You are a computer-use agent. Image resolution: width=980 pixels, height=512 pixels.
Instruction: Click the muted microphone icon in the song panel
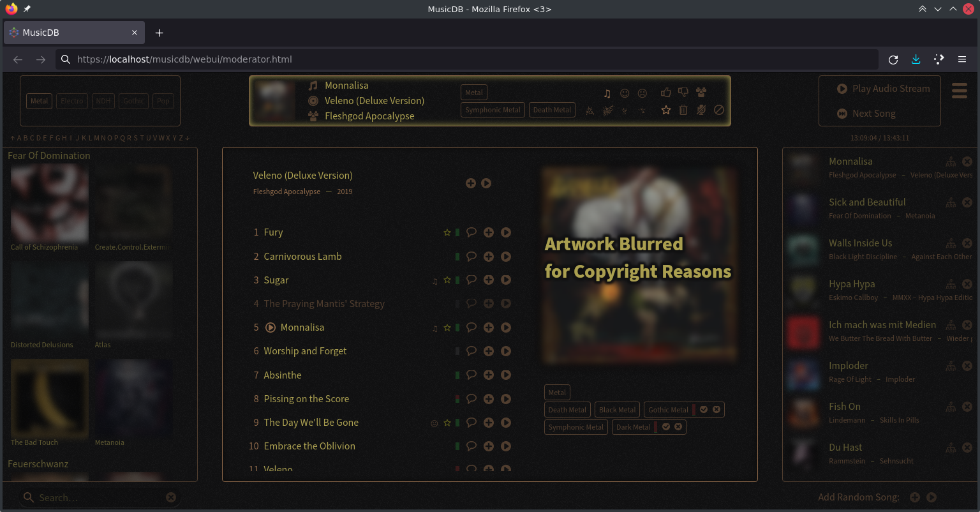(701, 110)
